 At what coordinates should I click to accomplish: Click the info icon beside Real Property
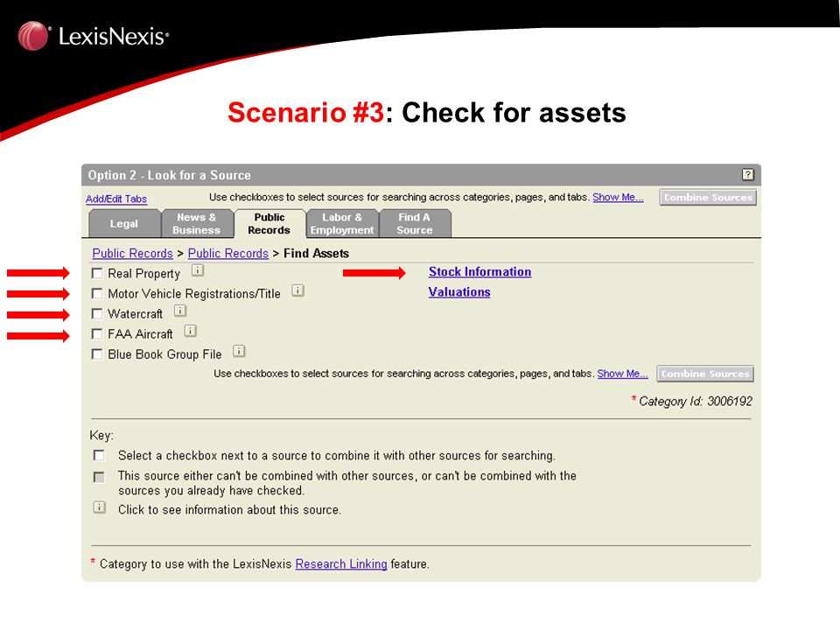[x=198, y=270]
